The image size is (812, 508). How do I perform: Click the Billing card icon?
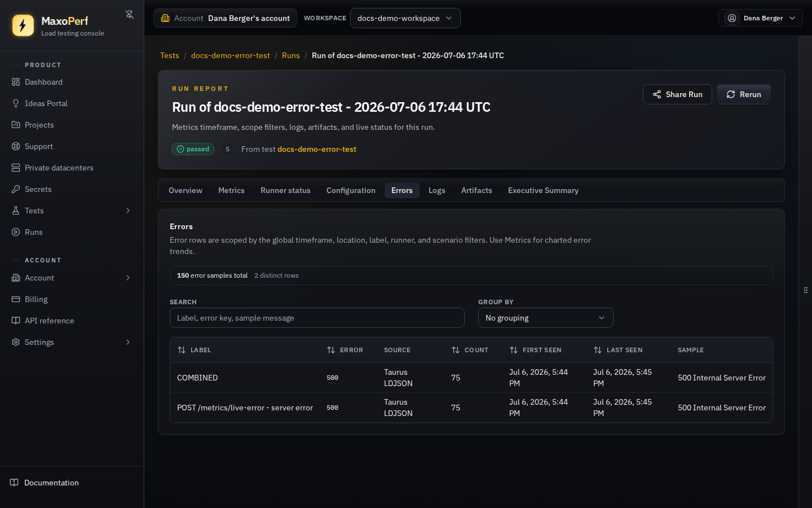(16, 299)
